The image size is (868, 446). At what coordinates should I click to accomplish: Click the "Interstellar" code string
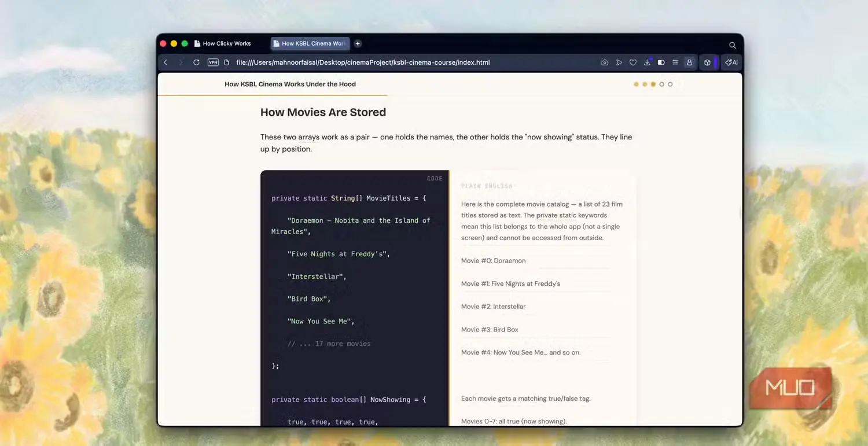click(317, 277)
